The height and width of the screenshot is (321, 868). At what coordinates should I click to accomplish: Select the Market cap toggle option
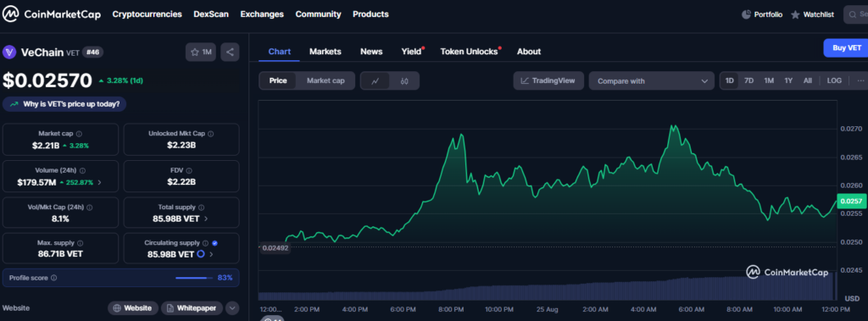pyautogui.click(x=325, y=80)
